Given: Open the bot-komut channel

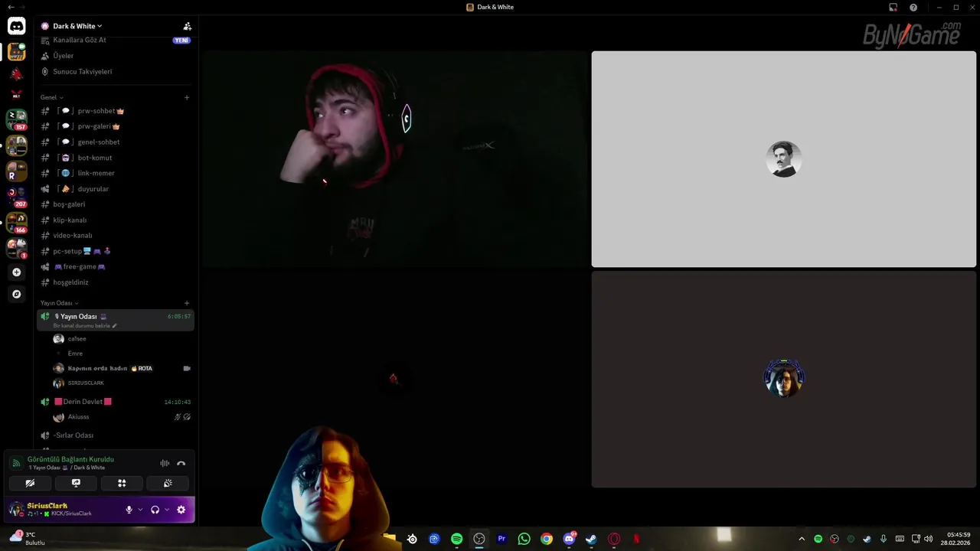Looking at the screenshot, I should [x=115, y=158].
